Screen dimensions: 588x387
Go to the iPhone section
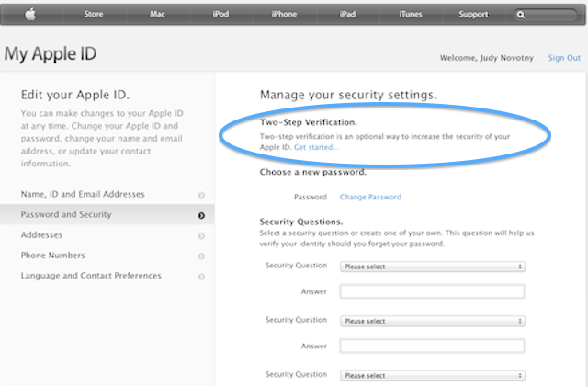point(284,15)
